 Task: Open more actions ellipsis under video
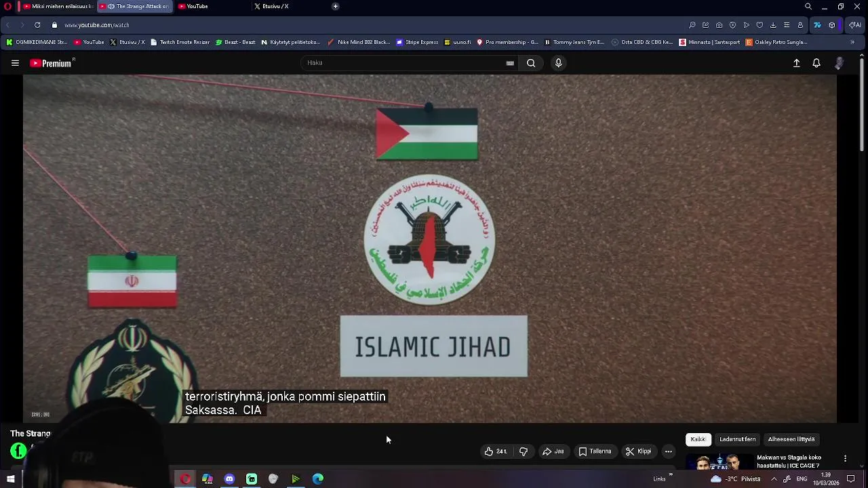pos(668,451)
